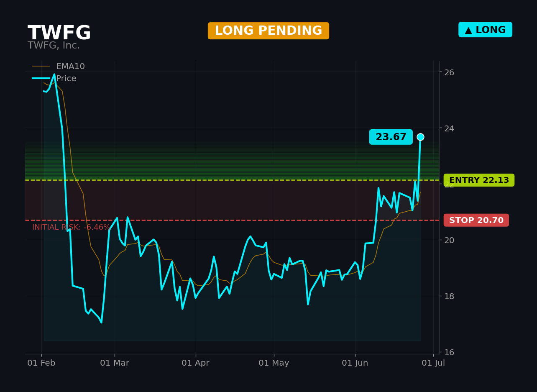Click the 01 Mar date axis label

[115, 363]
